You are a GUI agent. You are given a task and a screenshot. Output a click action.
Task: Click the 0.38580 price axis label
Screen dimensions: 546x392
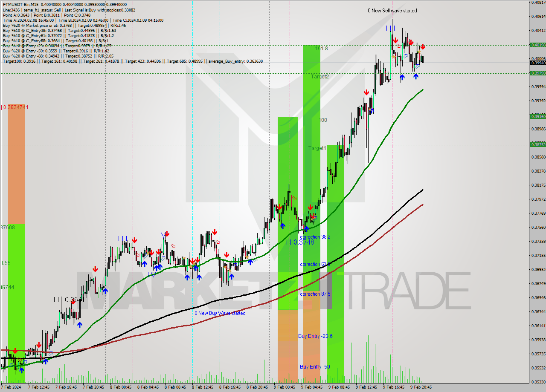pos(538,157)
